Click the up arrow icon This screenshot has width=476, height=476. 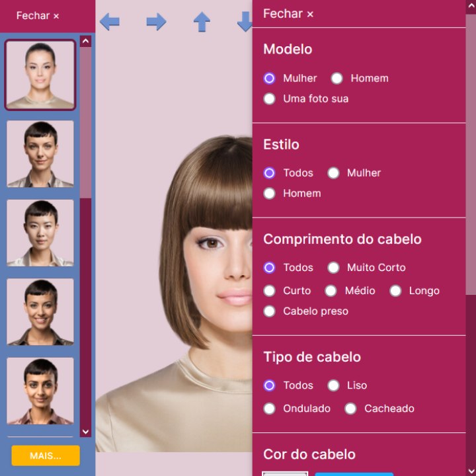[x=202, y=22]
